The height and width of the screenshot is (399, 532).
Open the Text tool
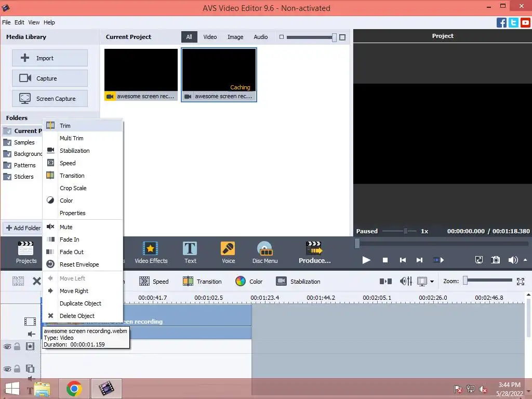[190, 252]
